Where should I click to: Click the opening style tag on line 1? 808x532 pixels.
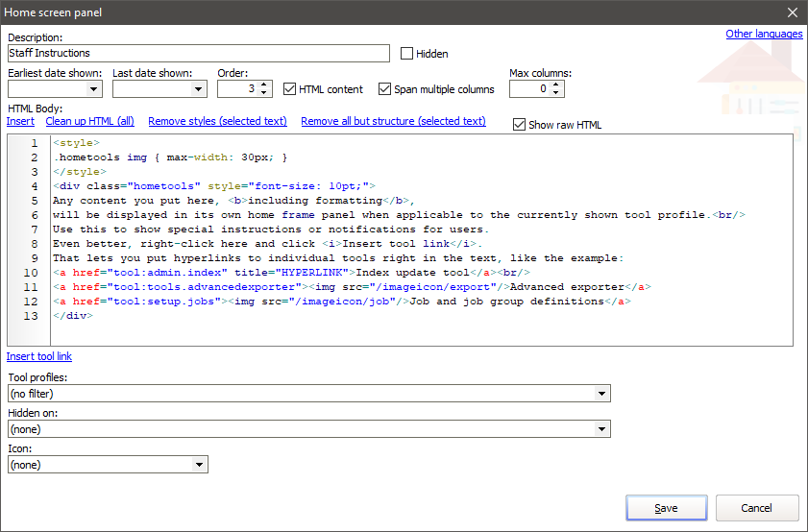tap(76, 143)
